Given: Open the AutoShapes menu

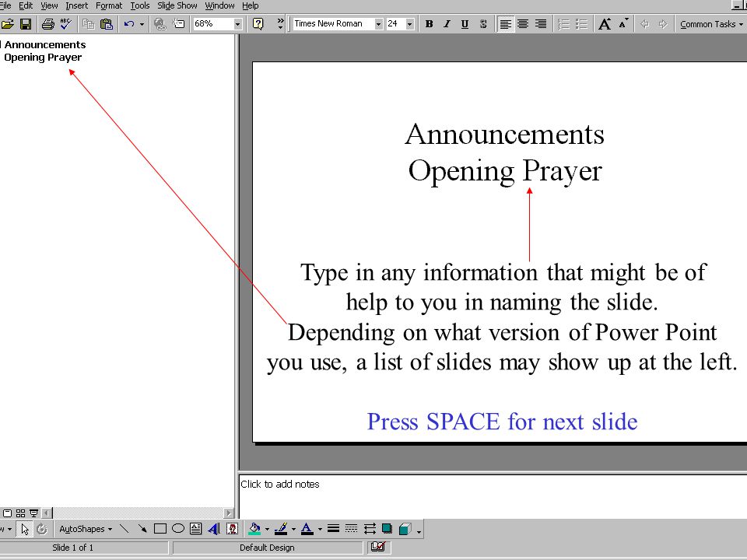Looking at the screenshot, I should tap(86, 529).
